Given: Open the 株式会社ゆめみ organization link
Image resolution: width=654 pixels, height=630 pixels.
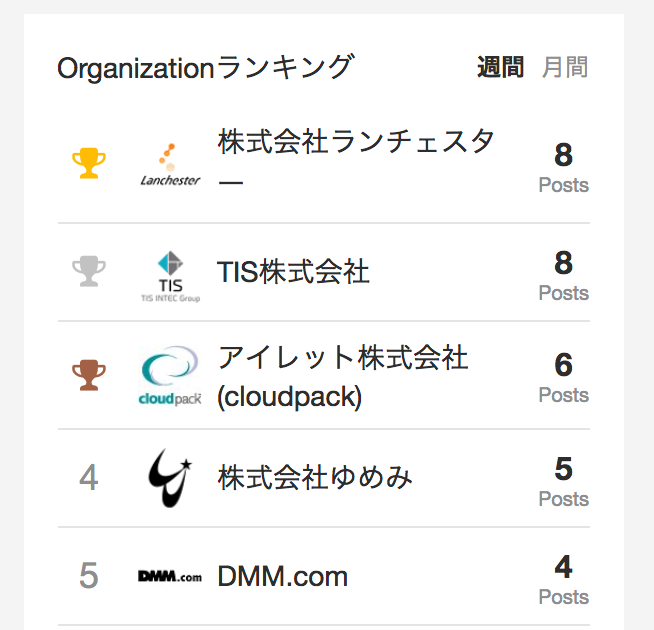Looking at the screenshot, I should coord(315,478).
